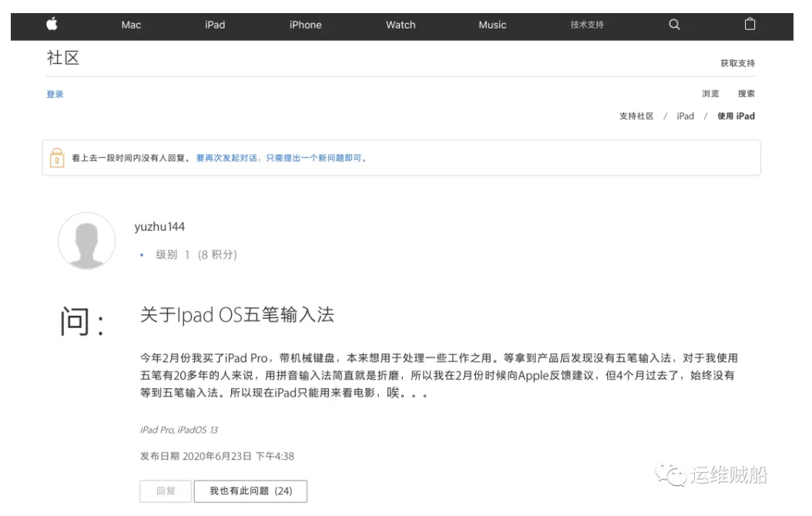The width and height of the screenshot is (812, 516).
Task: Open the iPad menu in navigation bar
Action: click(x=215, y=25)
